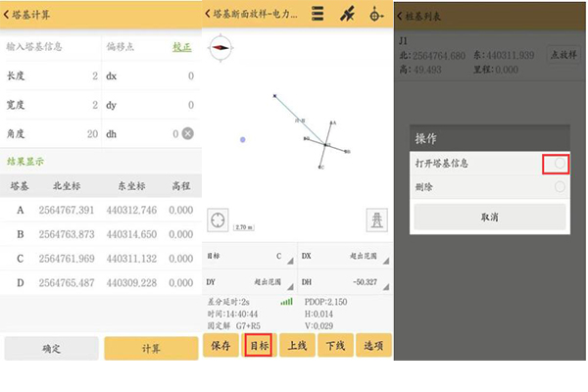Click the compass icon on the map
Image resolution: width=588 pixels, height=392 pixels.
[x=222, y=45]
